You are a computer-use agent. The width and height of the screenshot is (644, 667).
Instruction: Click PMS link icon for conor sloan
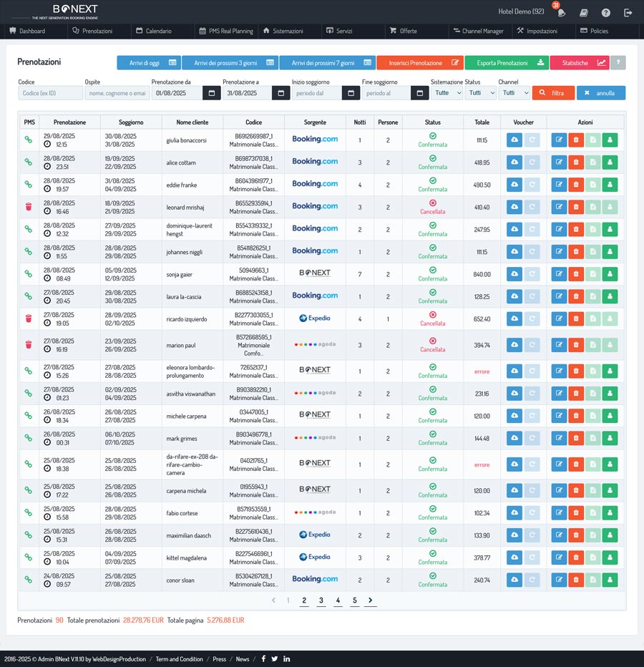click(29, 580)
